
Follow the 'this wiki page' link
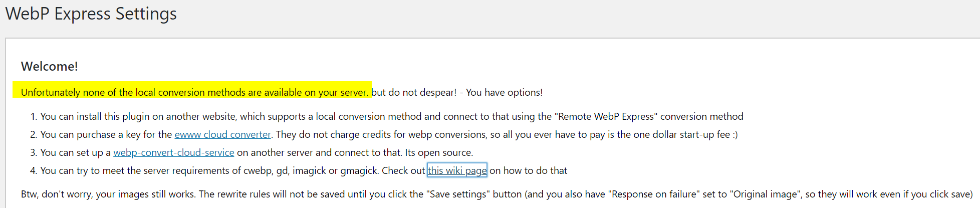coord(457,170)
